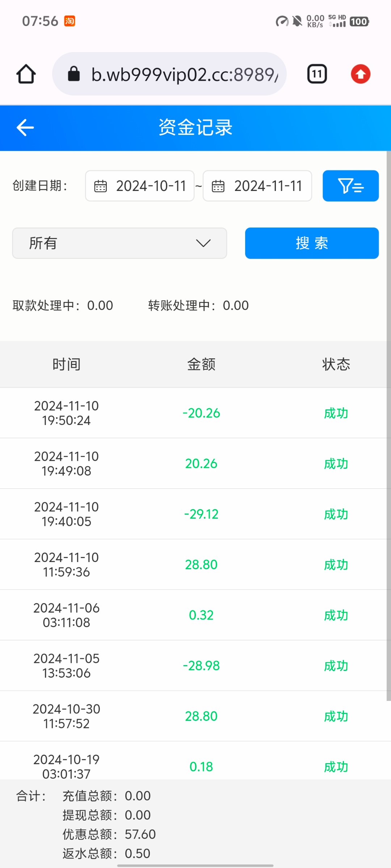
Task: Tap the end date calendar icon
Action: (x=218, y=186)
